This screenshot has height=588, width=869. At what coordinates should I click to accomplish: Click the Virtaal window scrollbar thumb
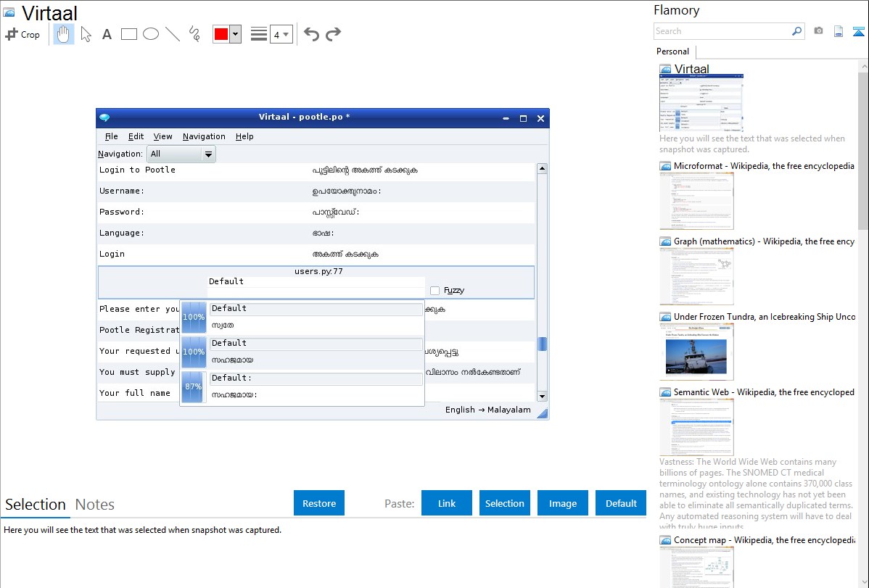point(543,344)
